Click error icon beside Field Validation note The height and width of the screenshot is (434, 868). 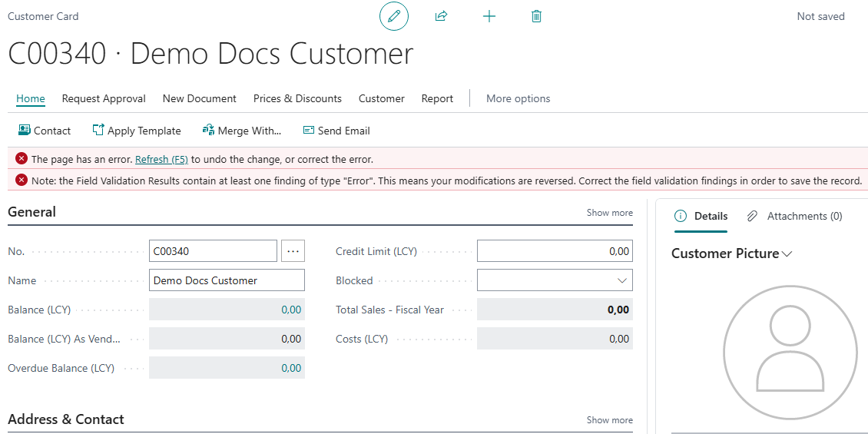pos(21,180)
